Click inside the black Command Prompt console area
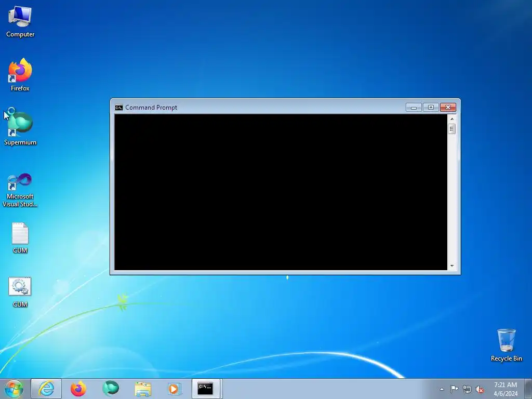 click(281, 192)
